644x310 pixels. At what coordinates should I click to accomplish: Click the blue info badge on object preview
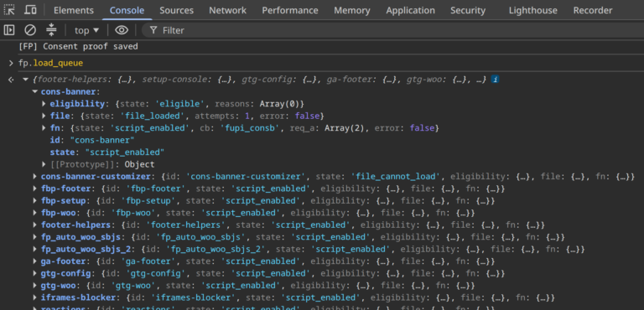496,80
